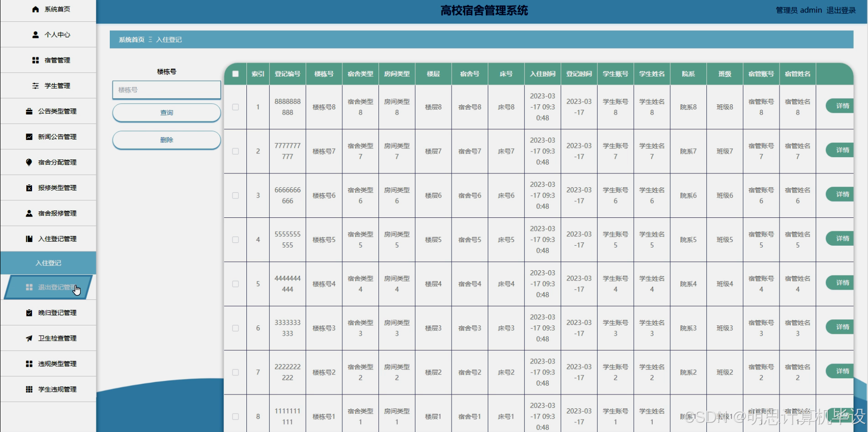Click the 床号4 cell
The height and width of the screenshot is (432, 868).
pyautogui.click(x=506, y=284)
